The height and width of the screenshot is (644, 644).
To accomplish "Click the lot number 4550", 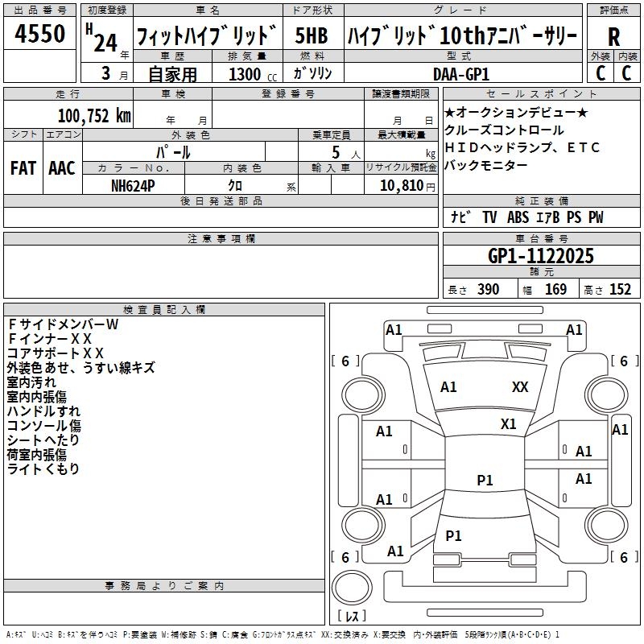I will (40, 35).
